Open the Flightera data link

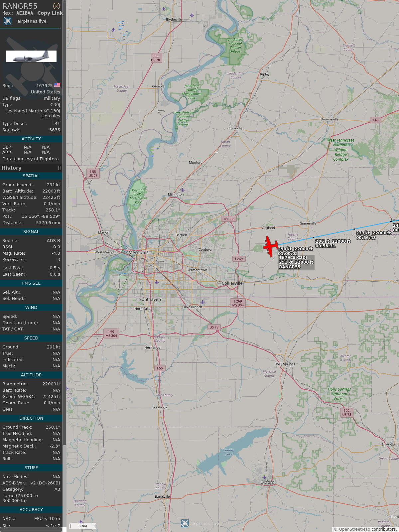click(49, 159)
